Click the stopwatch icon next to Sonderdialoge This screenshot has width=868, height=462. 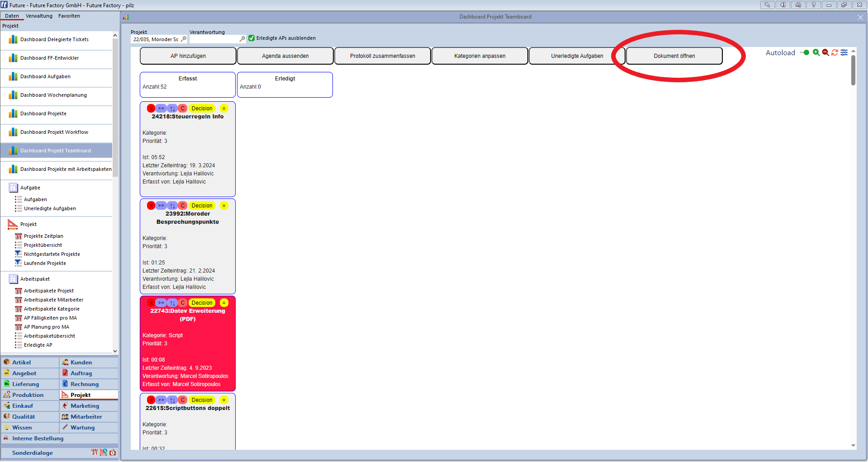113,452
